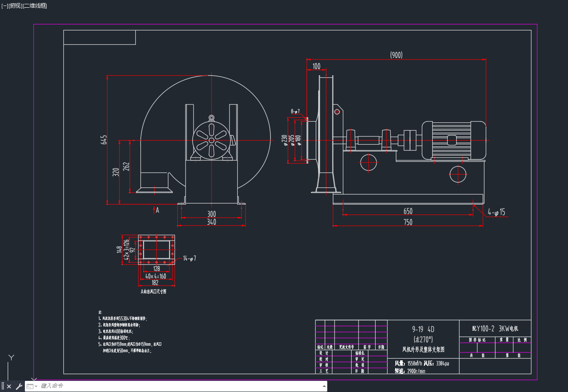Select the 182 flange width dimension
568x392 pixels.
155,283
